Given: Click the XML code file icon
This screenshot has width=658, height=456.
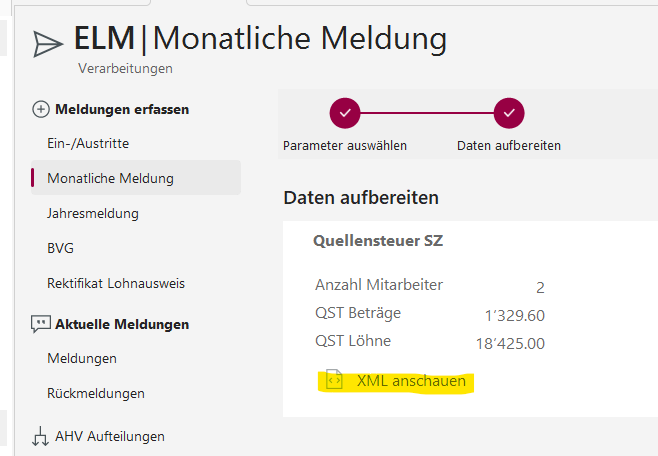Looking at the screenshot, I should coord(335,381).
